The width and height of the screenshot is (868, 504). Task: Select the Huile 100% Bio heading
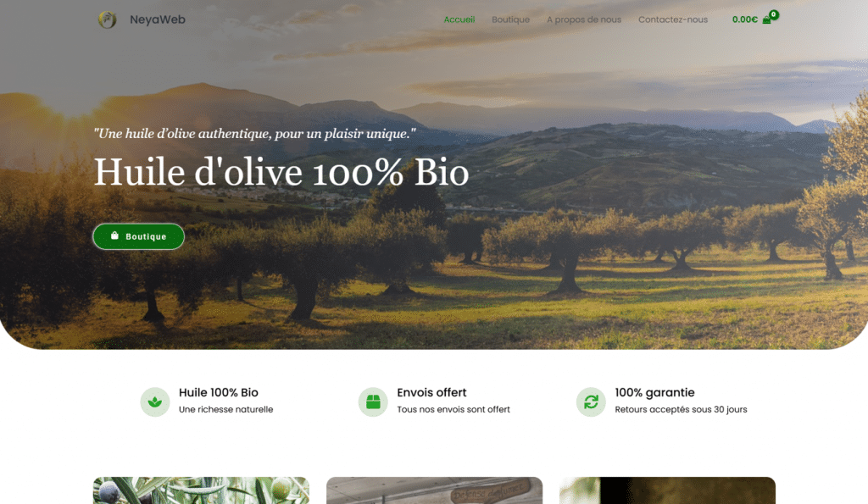(x=218, y=392)
